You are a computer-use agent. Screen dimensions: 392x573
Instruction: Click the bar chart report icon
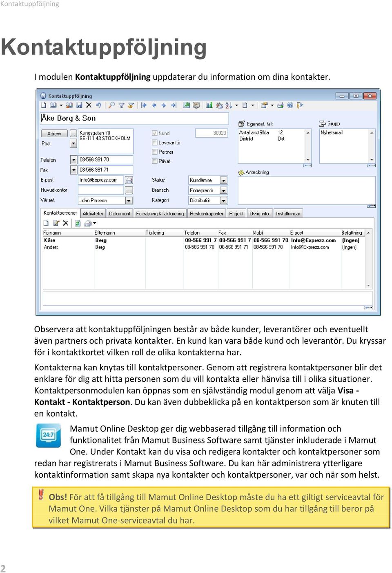click(x=209, y=105)
